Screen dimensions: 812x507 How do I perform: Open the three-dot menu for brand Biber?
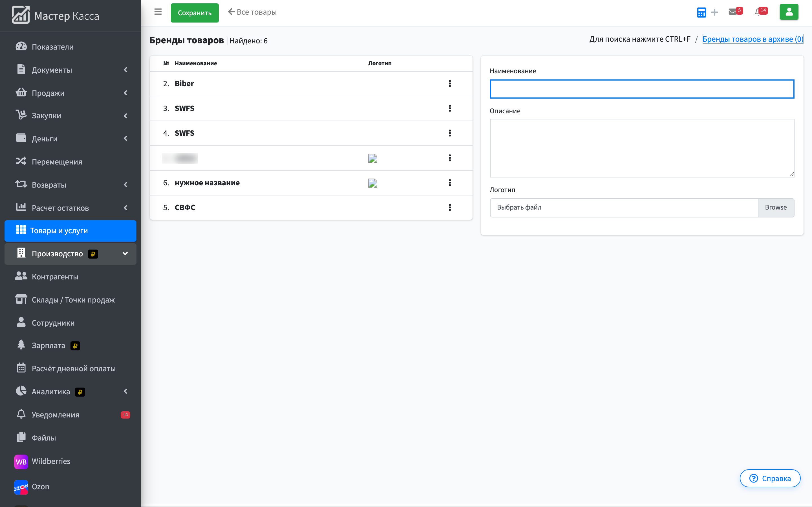[x=450, y=83]
